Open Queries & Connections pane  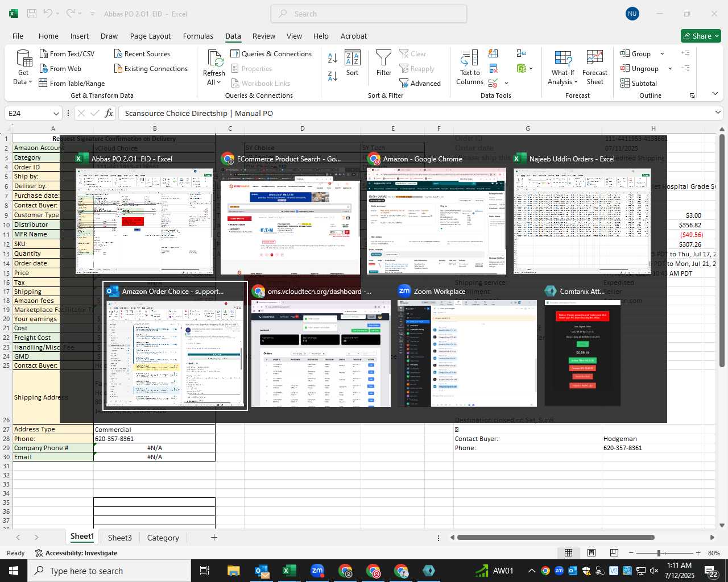click(271, 53)
